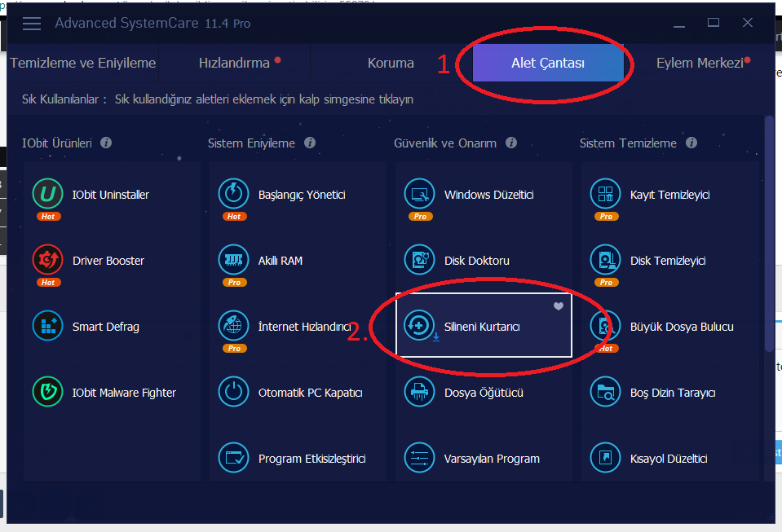Open Büyük Dosya Bulucu icon
The height and width of the screenshot is (532, 782).
(x=605, y=326)
